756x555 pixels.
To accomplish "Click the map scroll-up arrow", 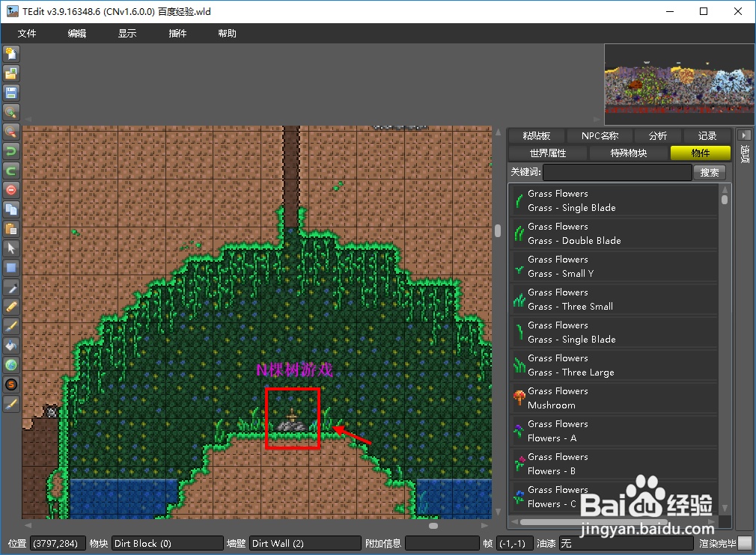I will coord(498,132).
